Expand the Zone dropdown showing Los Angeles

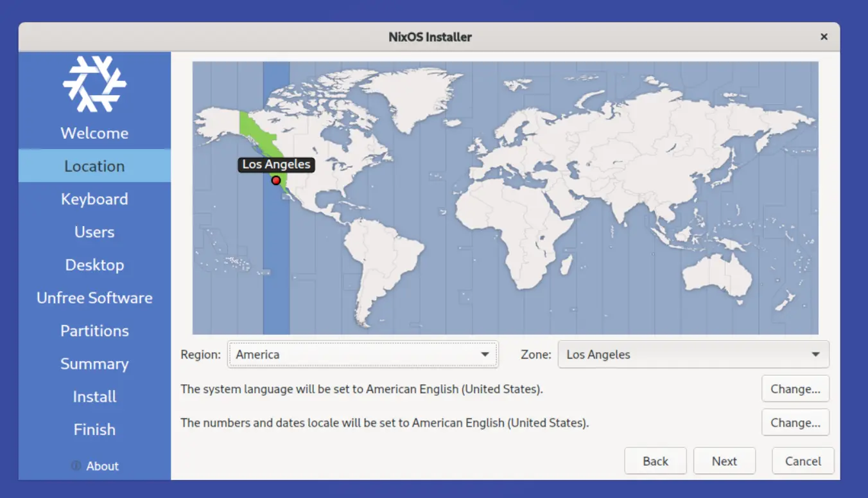tap(693, 355)
